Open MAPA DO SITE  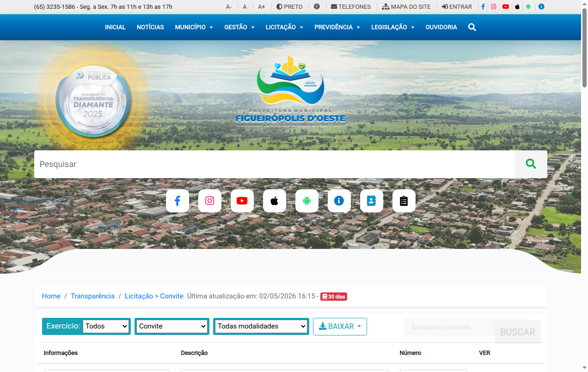(x=406, y=7)
